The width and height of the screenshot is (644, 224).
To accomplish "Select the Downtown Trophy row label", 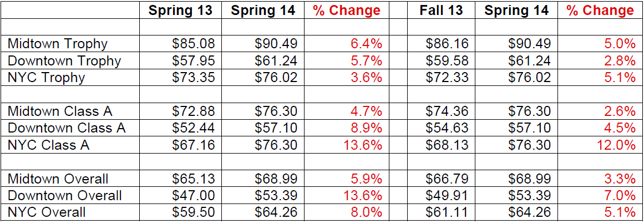I will (x=64, y=61).
